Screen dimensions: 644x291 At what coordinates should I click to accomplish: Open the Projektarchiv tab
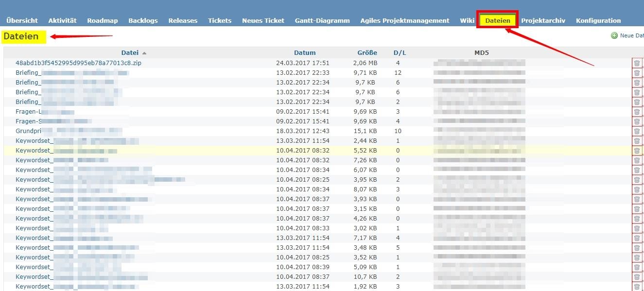[x=543, y=20]
